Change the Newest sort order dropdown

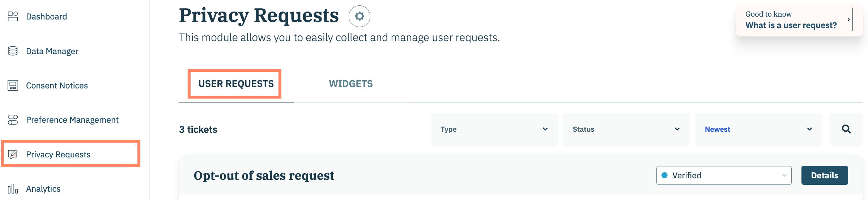pyautogui.click(x=758, y=129)
